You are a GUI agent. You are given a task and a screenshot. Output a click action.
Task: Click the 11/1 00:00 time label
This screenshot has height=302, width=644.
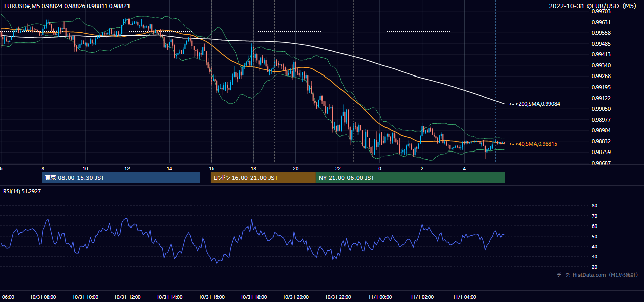point(380,297)
